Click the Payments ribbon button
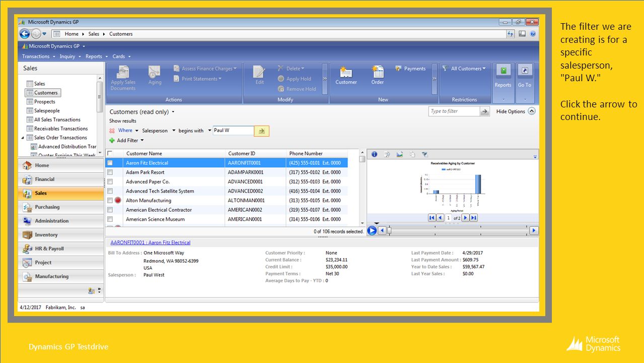This screenshot has height=363, width=644. (410, 69)
